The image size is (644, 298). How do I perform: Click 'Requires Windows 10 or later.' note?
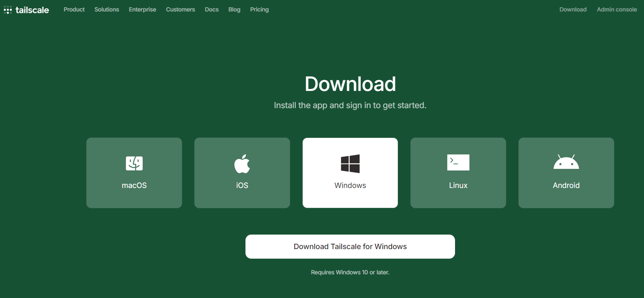[350, 272]
